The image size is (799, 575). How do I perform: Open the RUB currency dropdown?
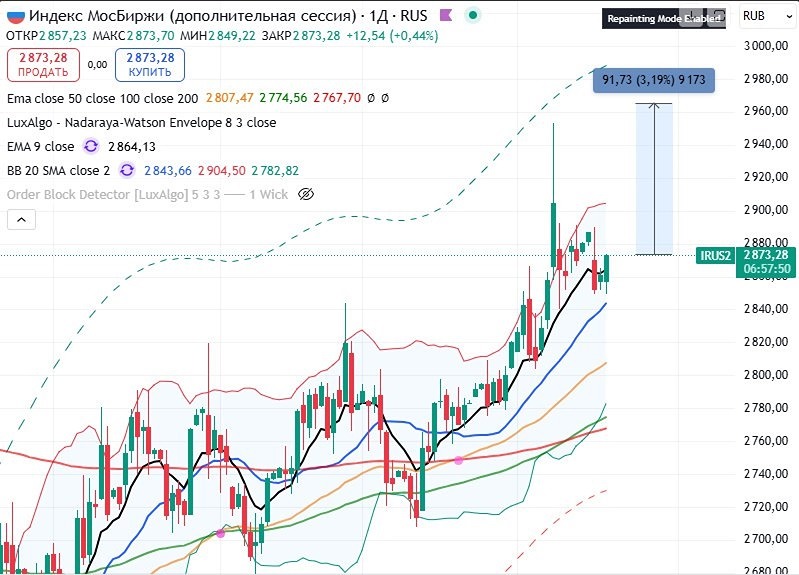click(767, 16)
